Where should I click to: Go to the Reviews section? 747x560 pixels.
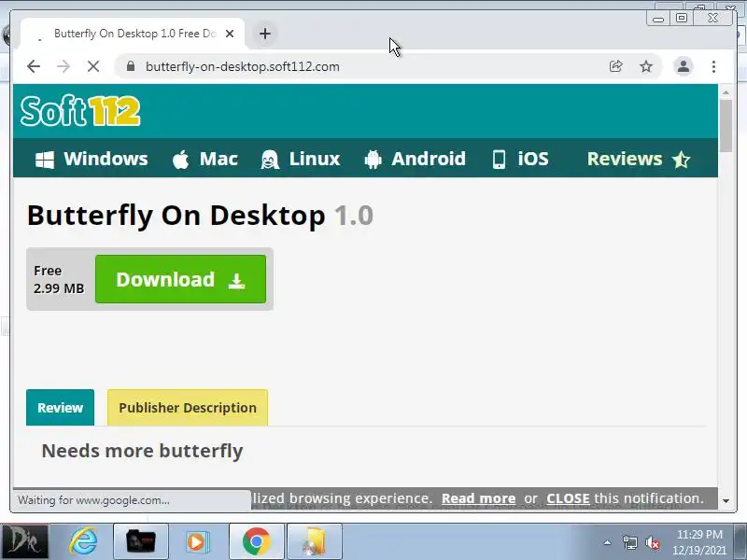point(639,159)
